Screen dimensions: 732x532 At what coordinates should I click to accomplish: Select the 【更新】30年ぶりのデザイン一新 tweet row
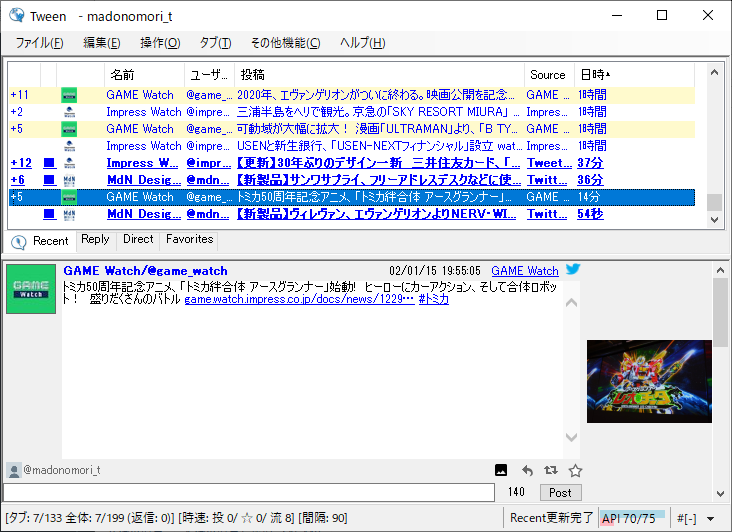[x=352, y=163]
